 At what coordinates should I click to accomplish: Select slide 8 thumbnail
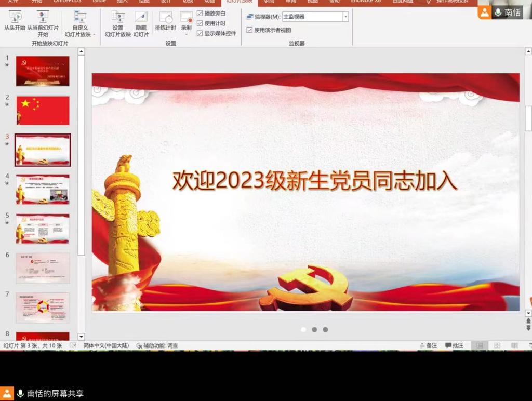click(x=43, y=336)
